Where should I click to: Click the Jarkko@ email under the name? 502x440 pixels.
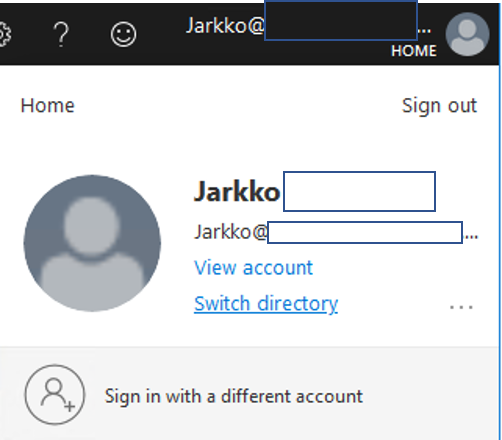231,232
